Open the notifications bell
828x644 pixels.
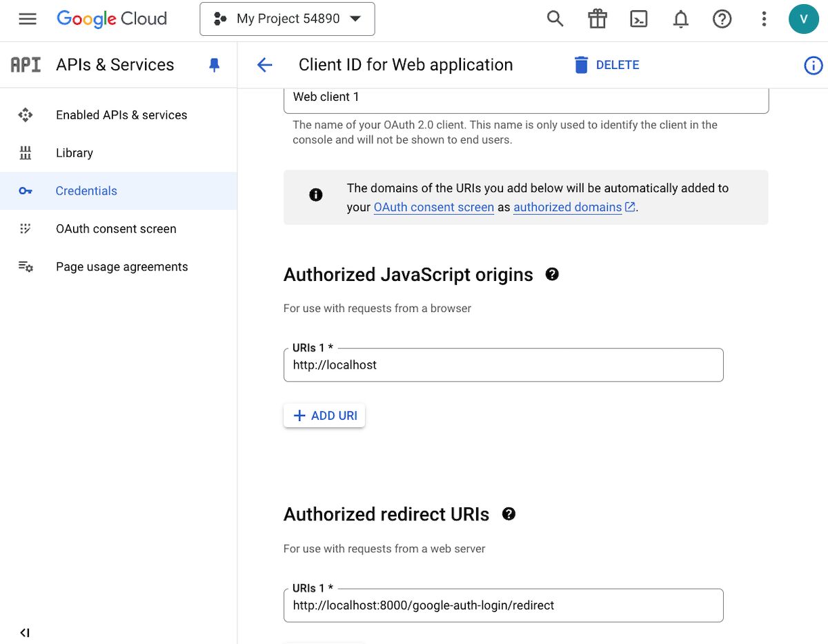[680, 19]
